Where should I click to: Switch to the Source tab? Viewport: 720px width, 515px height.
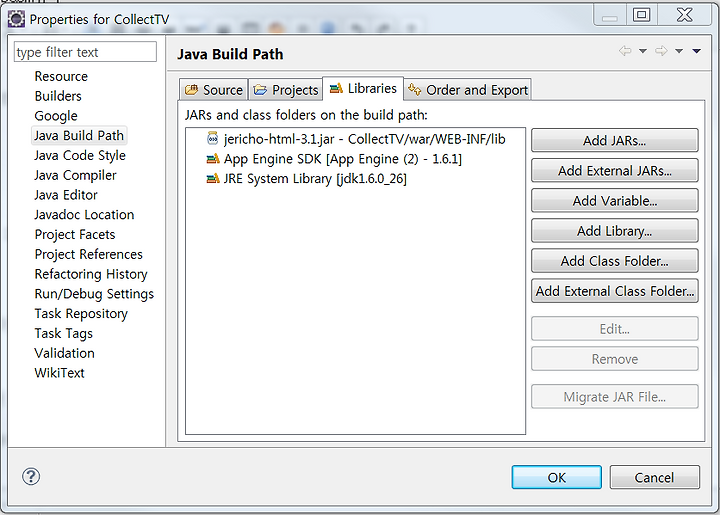pos(214,90)
